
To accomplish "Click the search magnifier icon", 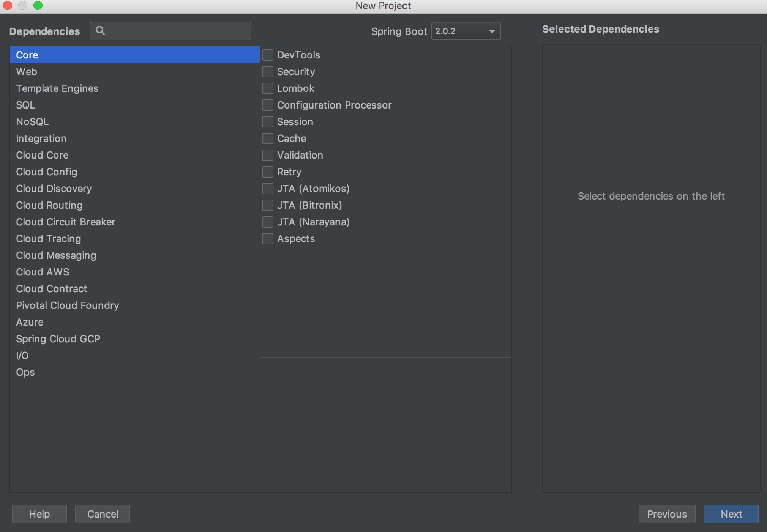I will [x=100, y=31].
